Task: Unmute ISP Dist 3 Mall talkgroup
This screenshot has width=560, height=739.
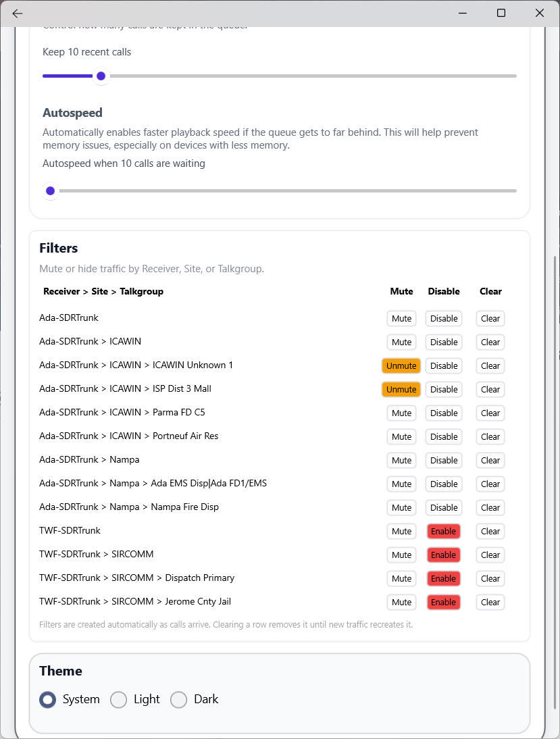Action: coord(401,389)
